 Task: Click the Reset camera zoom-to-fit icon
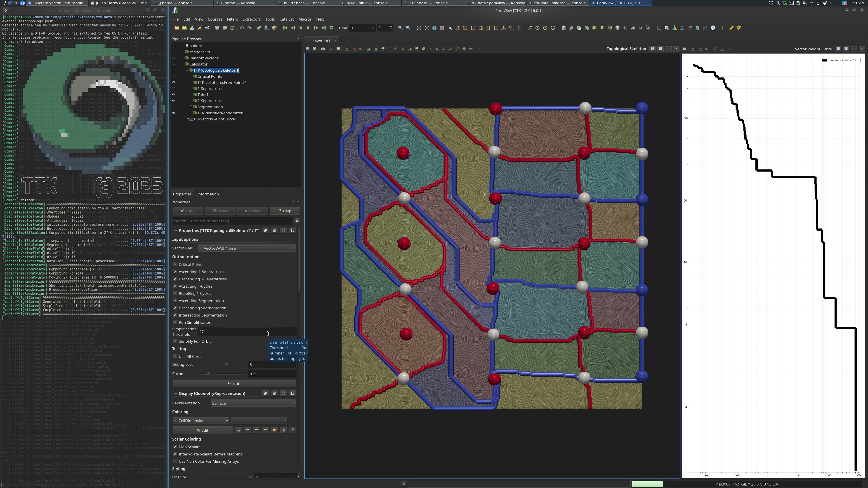(x=419, y=28)
